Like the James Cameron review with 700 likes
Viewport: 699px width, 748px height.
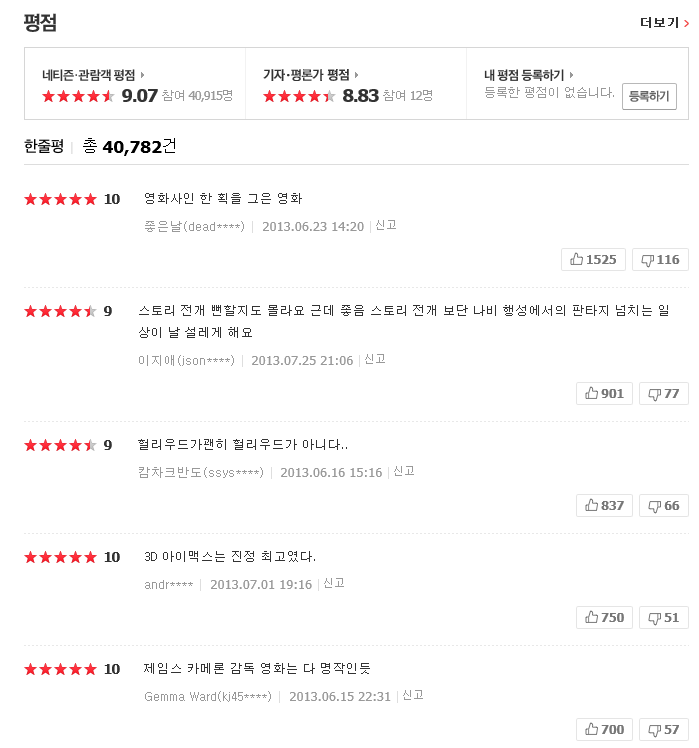click(604, 730)
